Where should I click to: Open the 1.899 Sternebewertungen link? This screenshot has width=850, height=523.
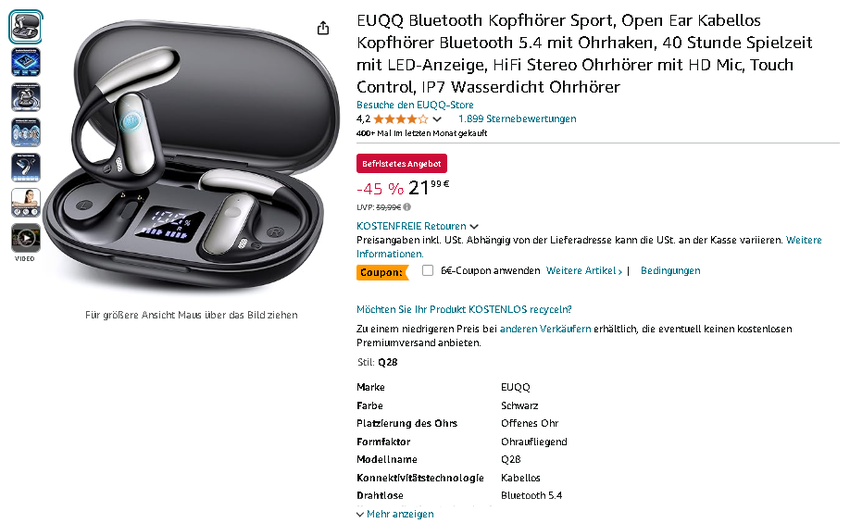coord(517,119)
